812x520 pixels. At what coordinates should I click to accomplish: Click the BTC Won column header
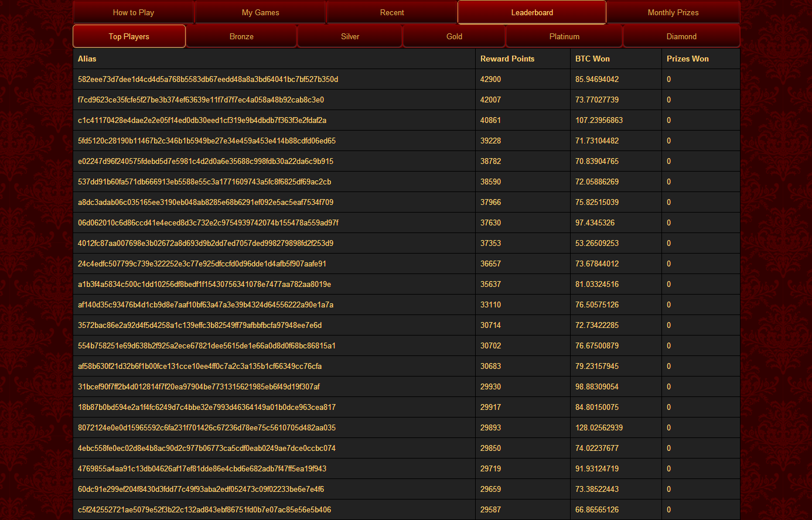[592, 59]
